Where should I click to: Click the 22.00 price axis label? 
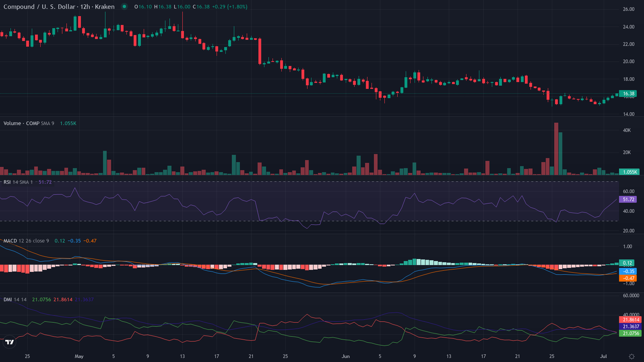(x=629, y=44)
